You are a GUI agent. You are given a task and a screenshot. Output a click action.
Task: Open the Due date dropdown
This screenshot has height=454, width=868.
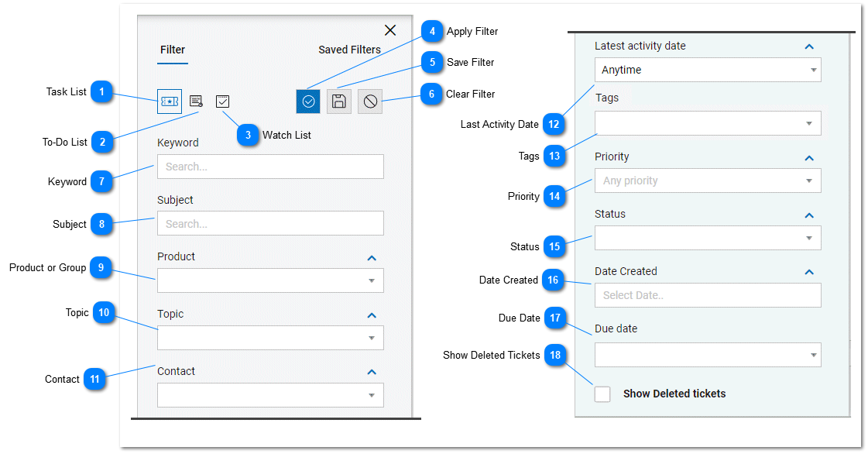(708, 355)
